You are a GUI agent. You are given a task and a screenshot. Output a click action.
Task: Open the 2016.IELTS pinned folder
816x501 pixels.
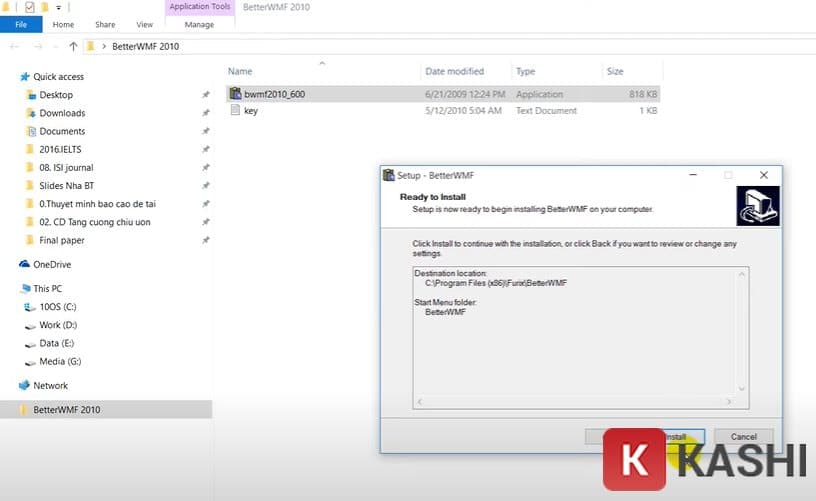point(60,149)
